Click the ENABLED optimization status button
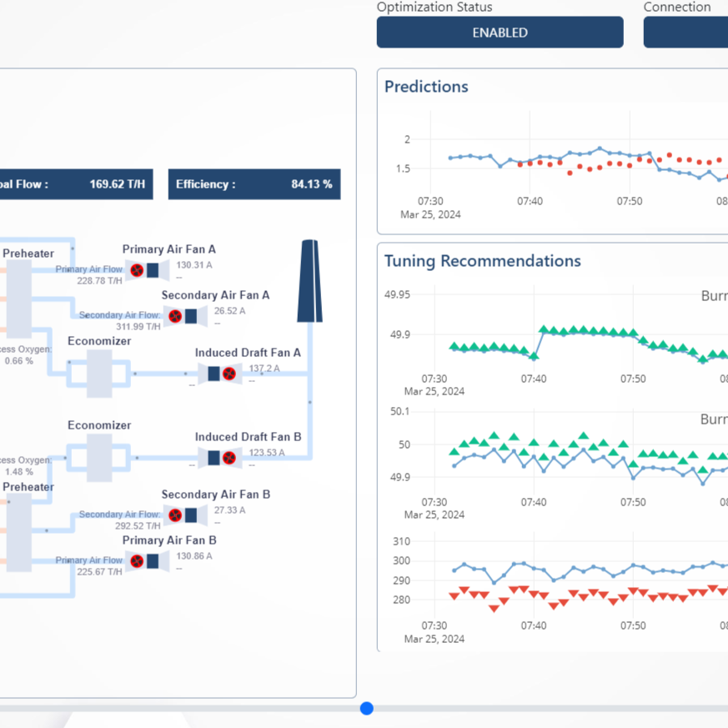This screenshot has width=728, height=728. [x=500, y=33]
